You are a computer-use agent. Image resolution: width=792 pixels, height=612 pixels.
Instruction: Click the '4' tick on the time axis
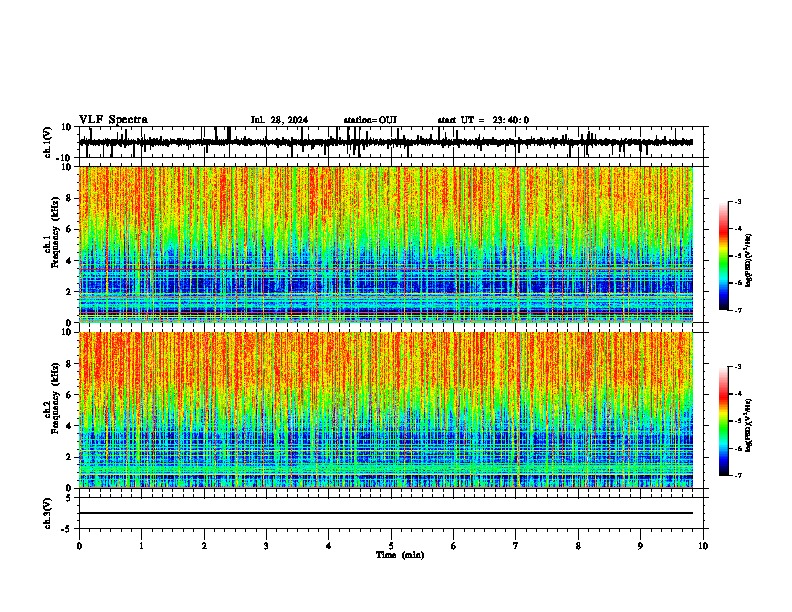[329, 546]
